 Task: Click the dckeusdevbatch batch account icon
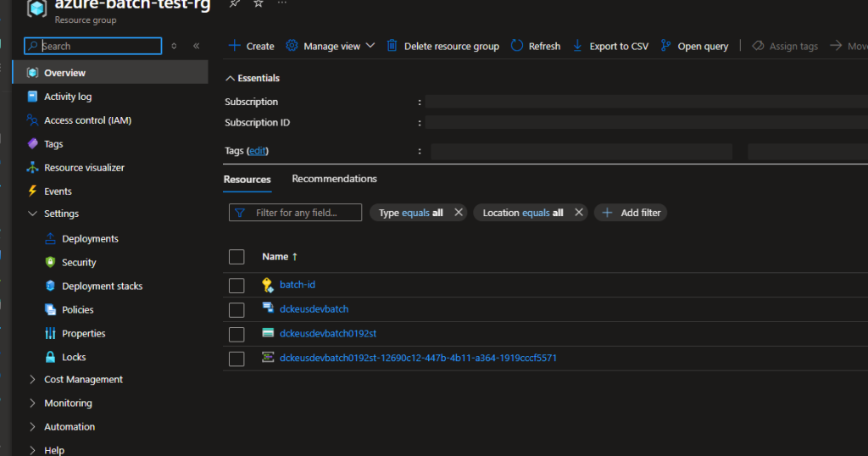tap(268, 308)
